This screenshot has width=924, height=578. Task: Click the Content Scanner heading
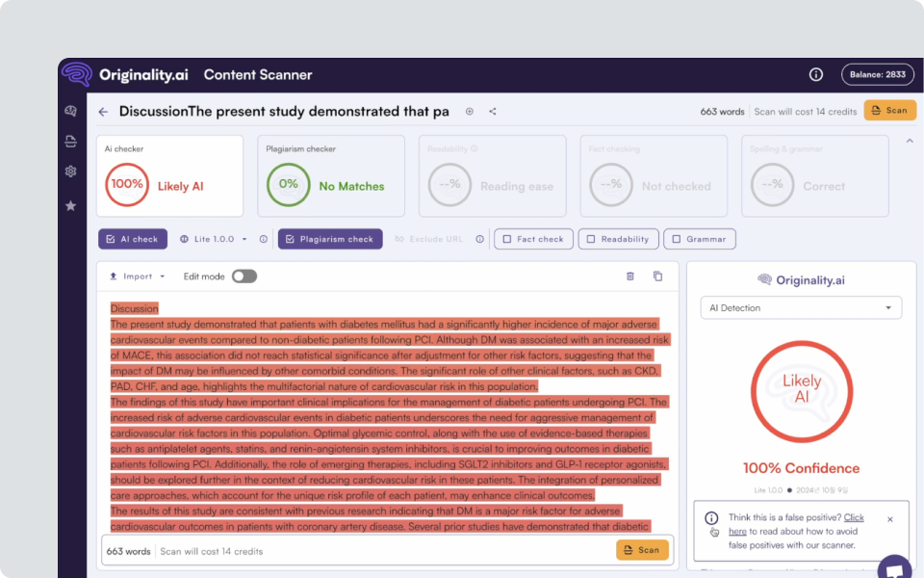coord(258,75)
